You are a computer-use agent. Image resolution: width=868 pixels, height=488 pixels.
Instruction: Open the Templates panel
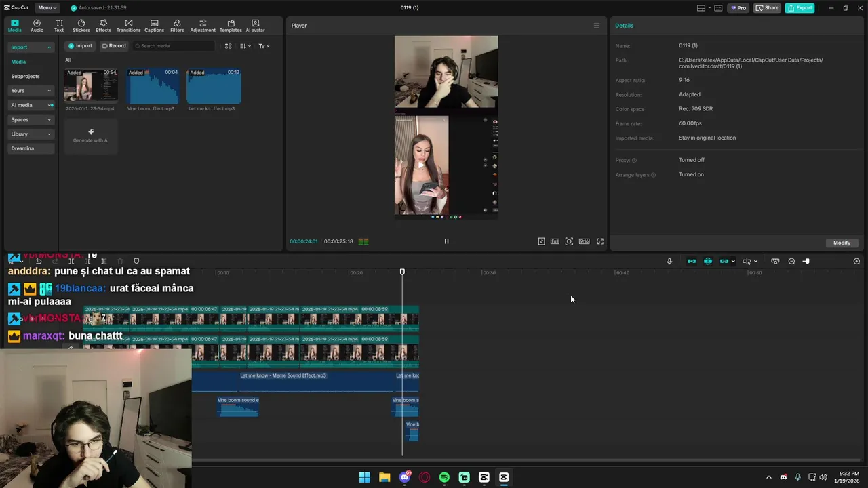point(231,26)
